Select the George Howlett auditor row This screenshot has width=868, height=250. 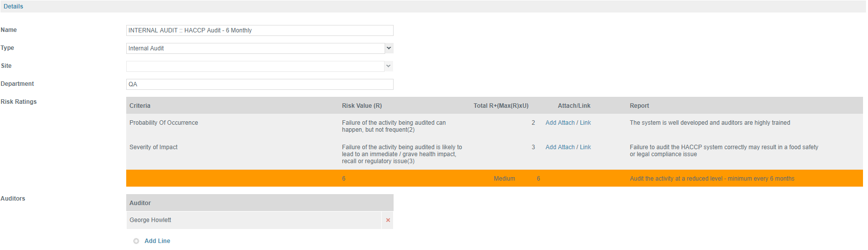(254, 220)
